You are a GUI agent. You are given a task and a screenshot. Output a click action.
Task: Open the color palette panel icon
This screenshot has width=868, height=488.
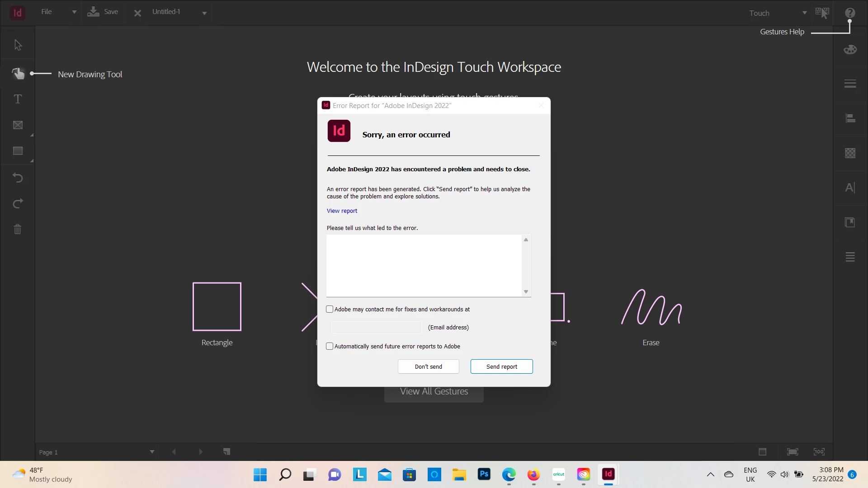click(850, 50)
